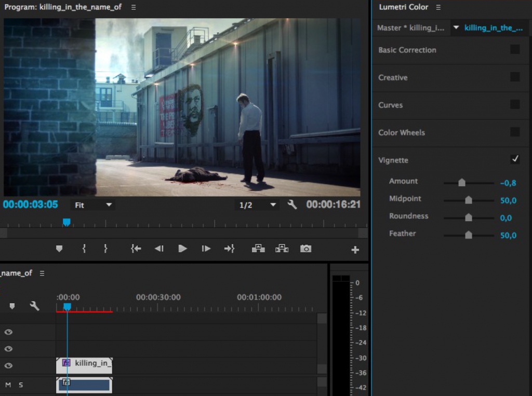This screenshot has width=532, height=396.
Task: Solo the audio track with S
Action: (21, 385)
